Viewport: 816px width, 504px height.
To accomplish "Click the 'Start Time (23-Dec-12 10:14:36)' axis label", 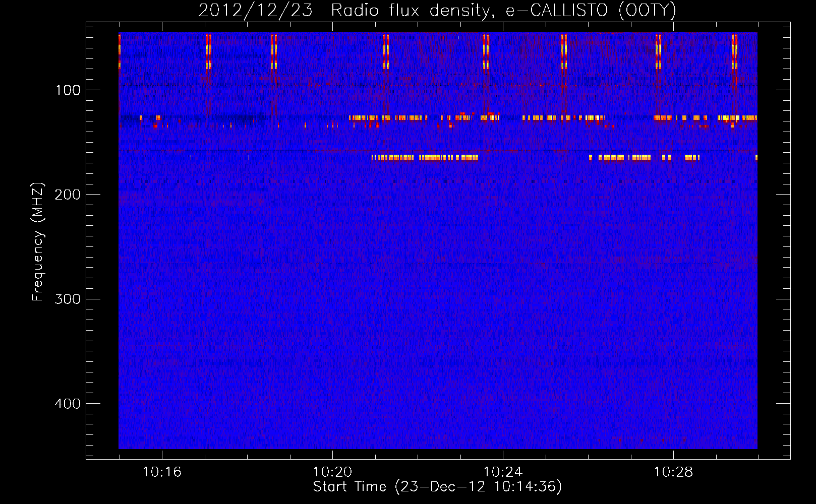I will coord(437,487).
